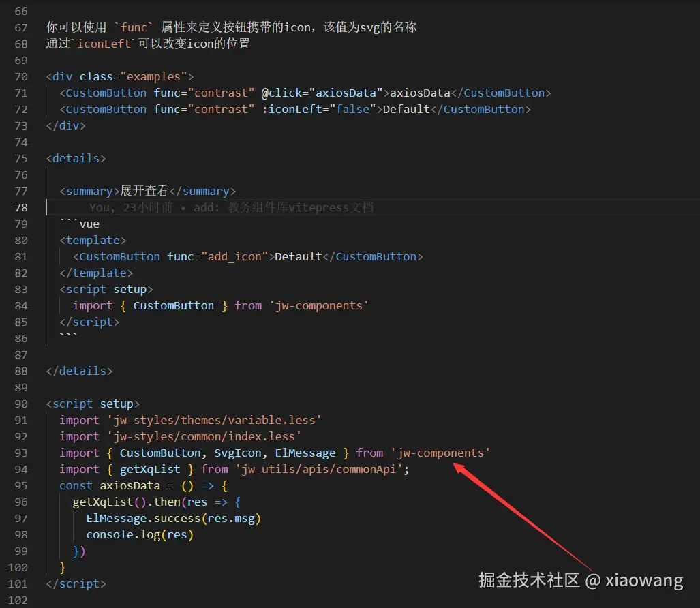This screenshot has height=608, width=700.
Task: Click <script setup> on line 90
Action: click(x=93, y=404)
